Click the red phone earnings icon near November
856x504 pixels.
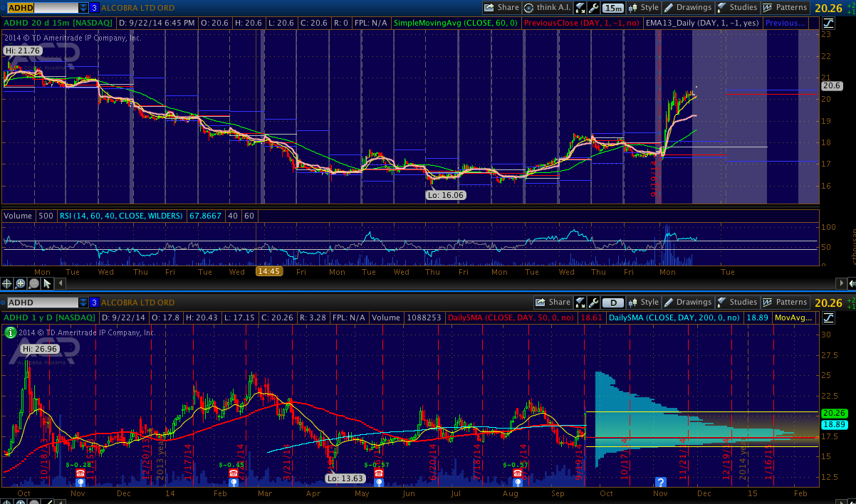(80, 473)
